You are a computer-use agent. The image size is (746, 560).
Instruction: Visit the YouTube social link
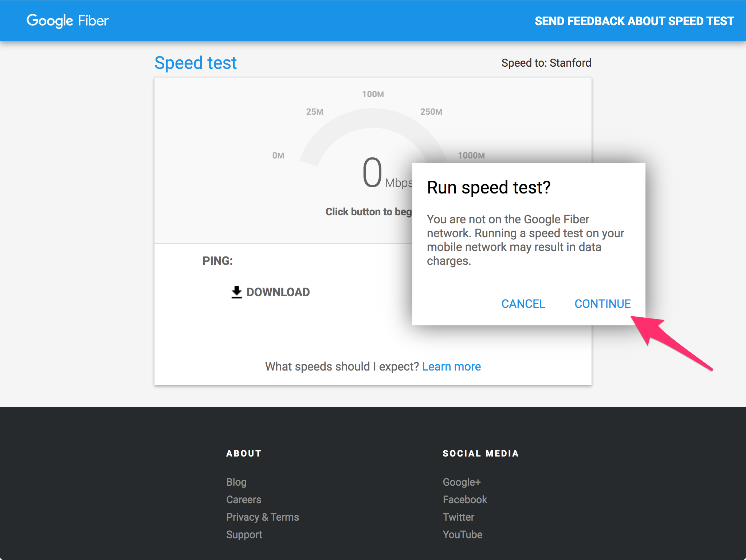click(x=462, y=534)
